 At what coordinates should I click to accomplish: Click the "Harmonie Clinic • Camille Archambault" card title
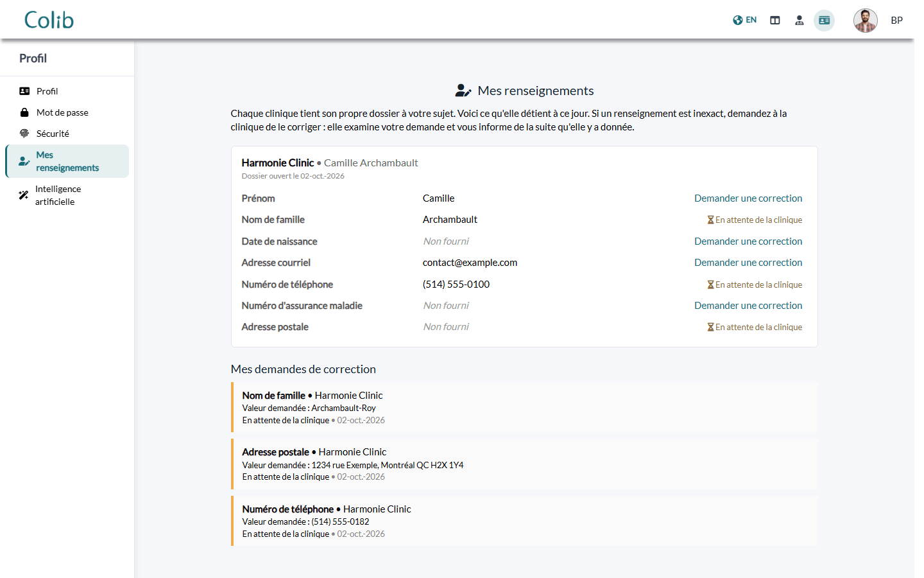pos(330,163)
